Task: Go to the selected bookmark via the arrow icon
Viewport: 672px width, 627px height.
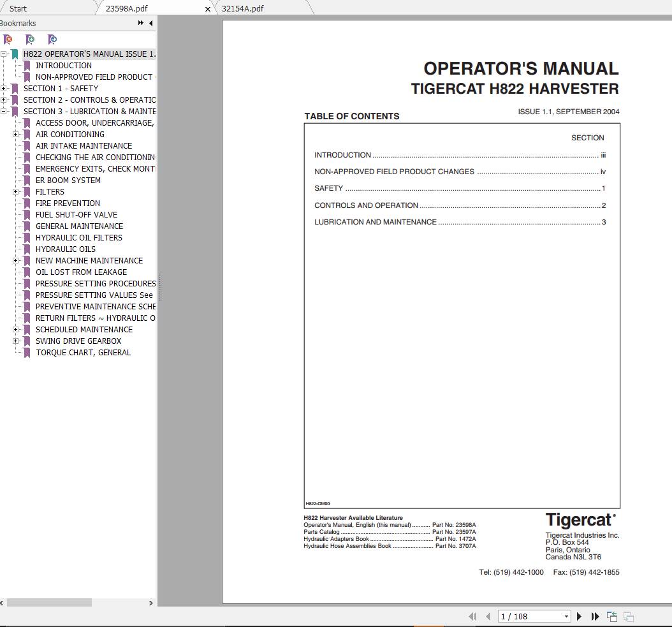Action: 52,40
